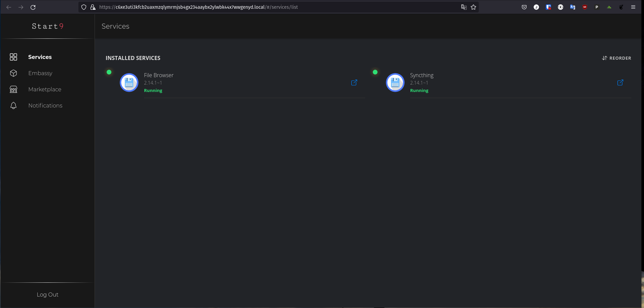Click the browser forward arrow
This screenshot has height=308, width=644.
[x=21, y=7]
